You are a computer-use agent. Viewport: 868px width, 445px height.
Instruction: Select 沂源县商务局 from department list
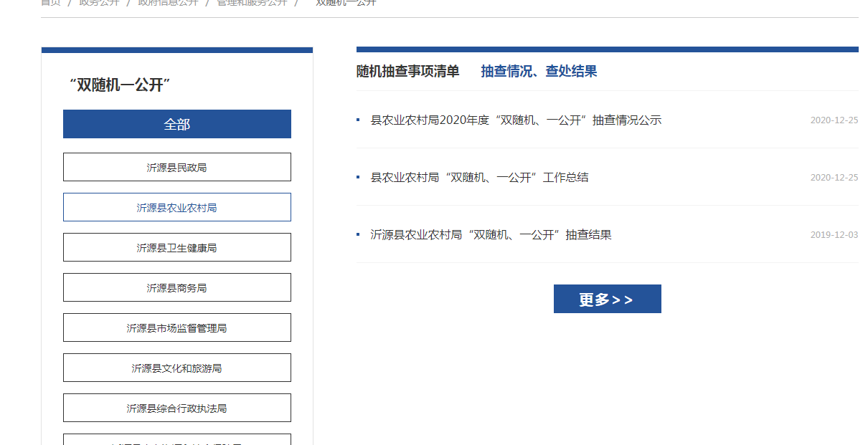tap(176, 287)
